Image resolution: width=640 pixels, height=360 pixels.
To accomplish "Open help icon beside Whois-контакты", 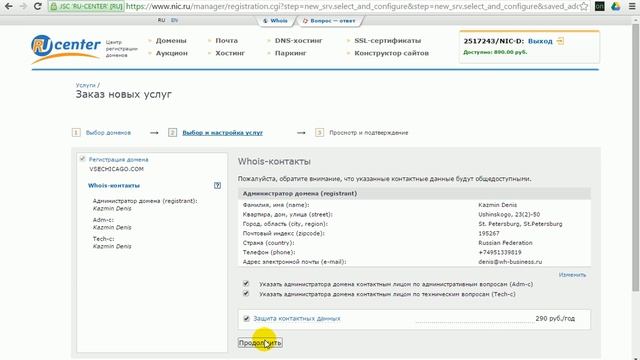I will click(x=217, y=185).
